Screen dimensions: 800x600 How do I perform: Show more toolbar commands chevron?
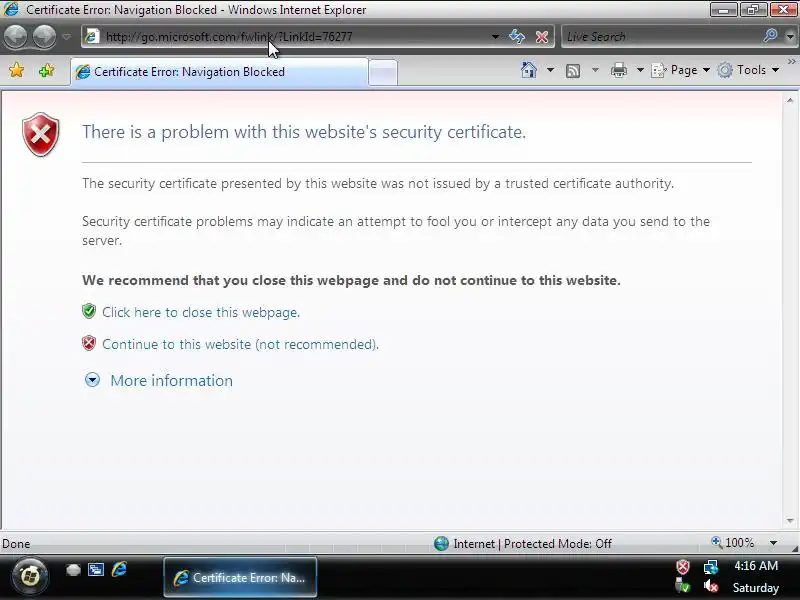791,62
